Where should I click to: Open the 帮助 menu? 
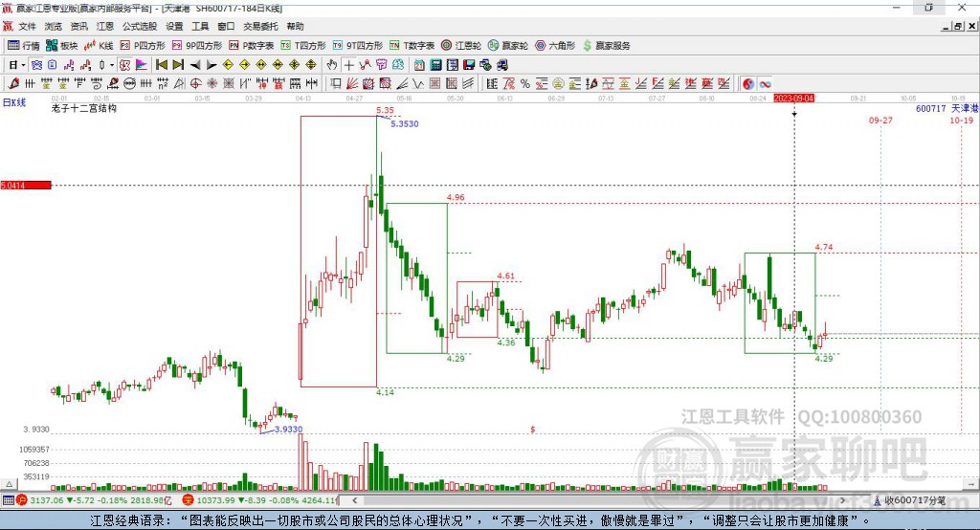295,26
